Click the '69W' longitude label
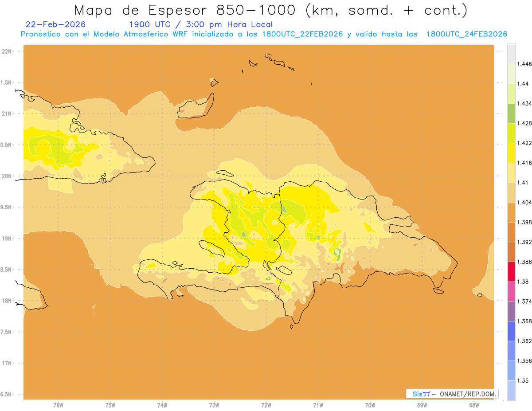 [x=422, y=405]
